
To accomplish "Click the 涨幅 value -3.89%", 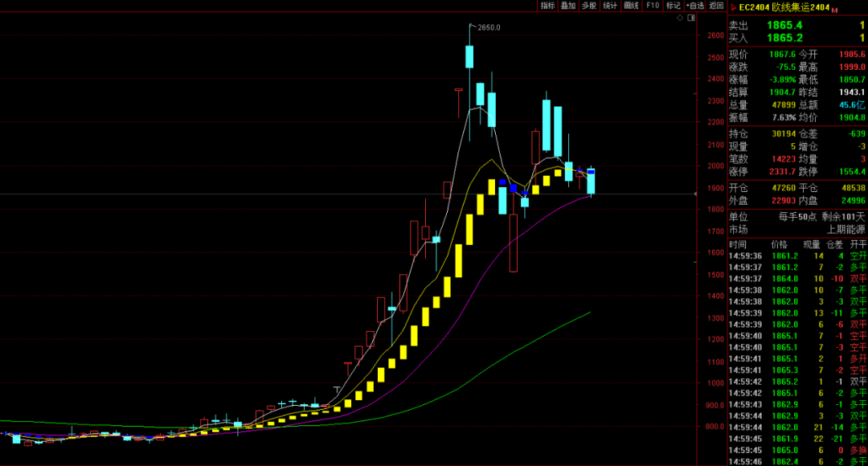I will [x=782, y=80].
